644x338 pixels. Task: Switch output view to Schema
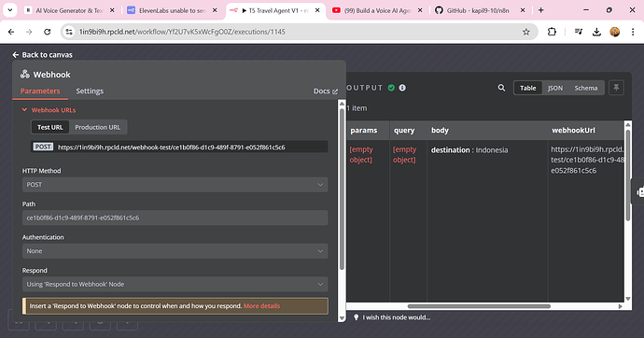[586, 88]
